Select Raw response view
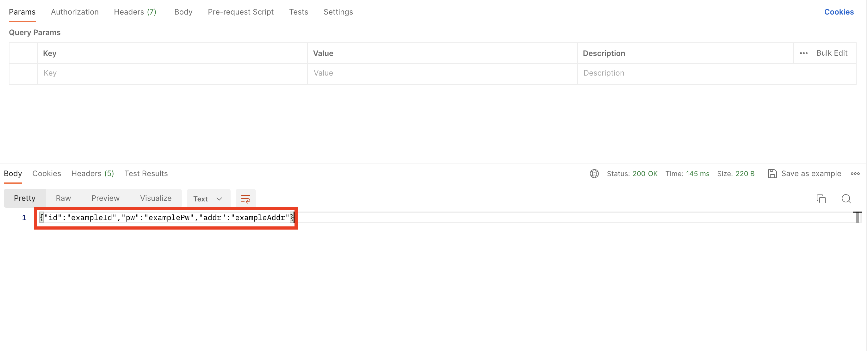868x351 pixels. [63, 198]
